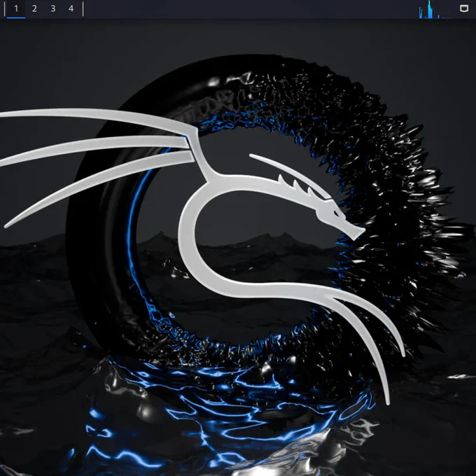This screenshot has height=476, width=476.
Task: Switch to workspace 4 in the panel
Action: click(x=71, y=9)
